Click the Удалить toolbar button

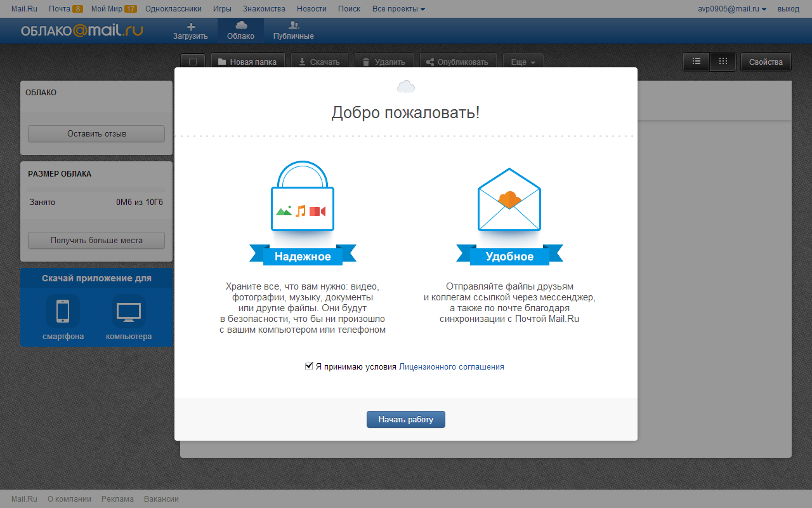[384, 62]
